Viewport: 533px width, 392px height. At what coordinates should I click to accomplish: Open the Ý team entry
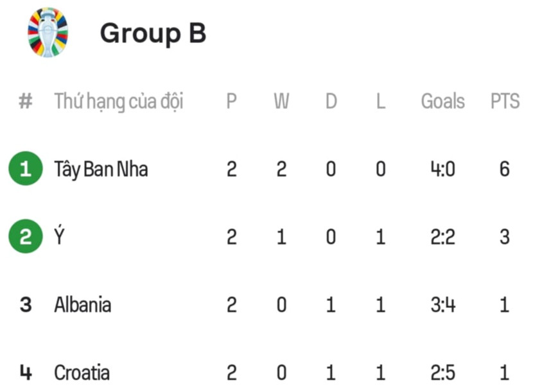pos(60,237)
